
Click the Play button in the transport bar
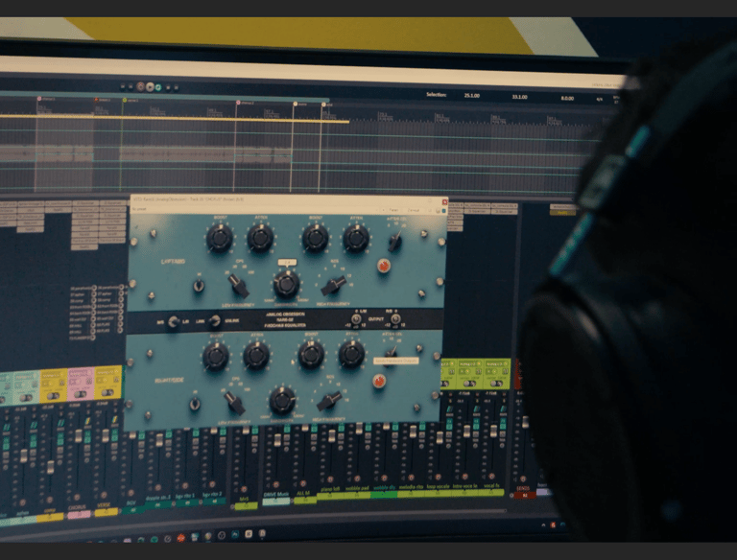point(150,87)
